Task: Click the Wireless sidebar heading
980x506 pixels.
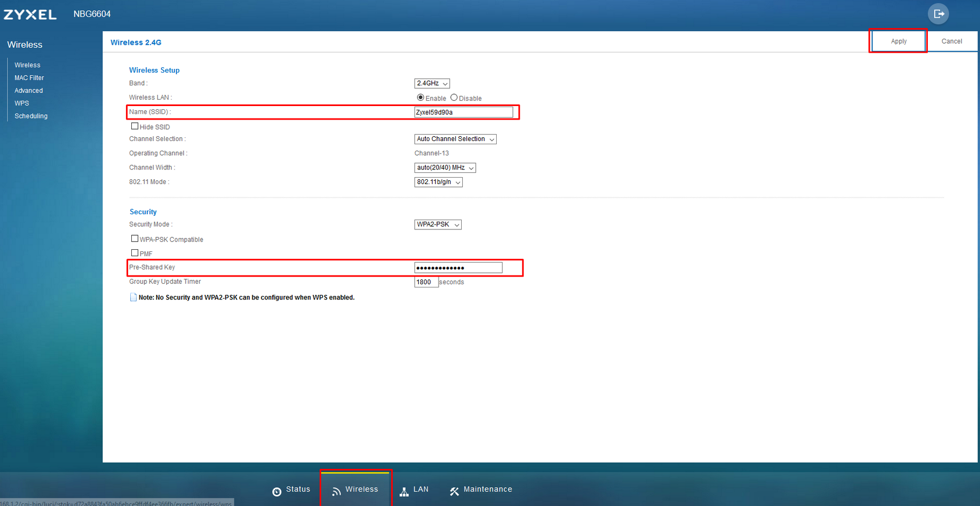Action: (x=25, y=45)
